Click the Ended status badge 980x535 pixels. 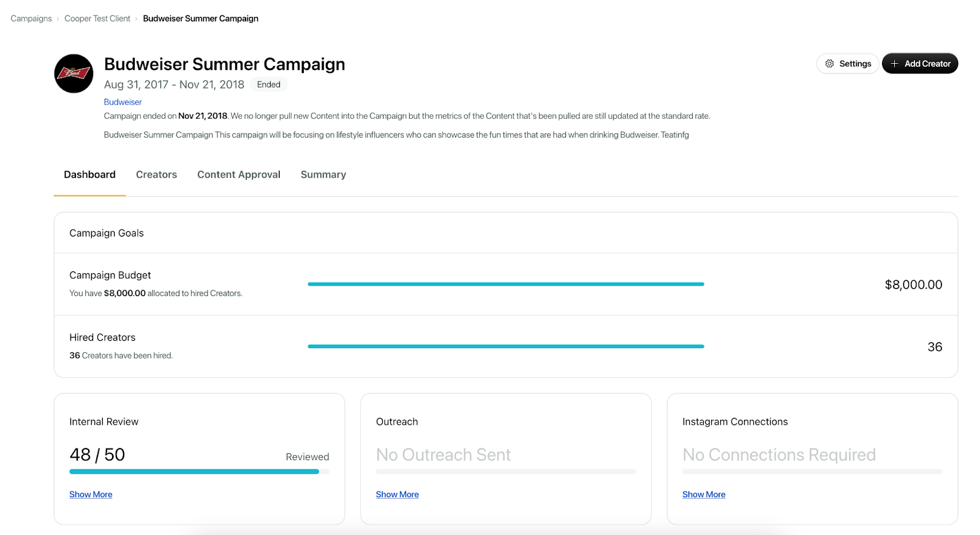click(x=269, y=85)
